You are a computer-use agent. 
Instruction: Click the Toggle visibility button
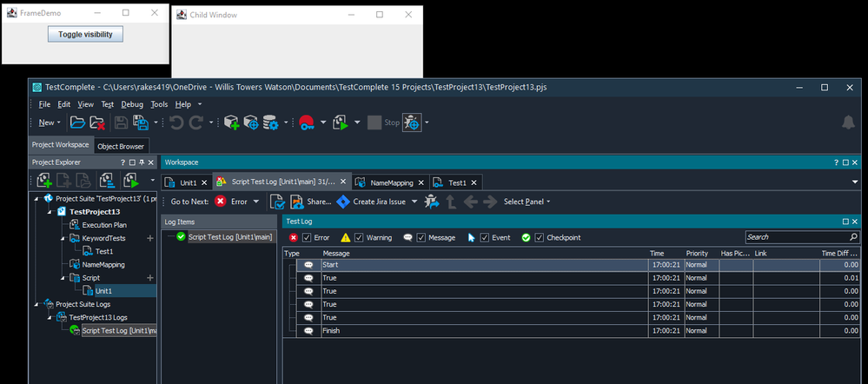click(x=85, y=34)
